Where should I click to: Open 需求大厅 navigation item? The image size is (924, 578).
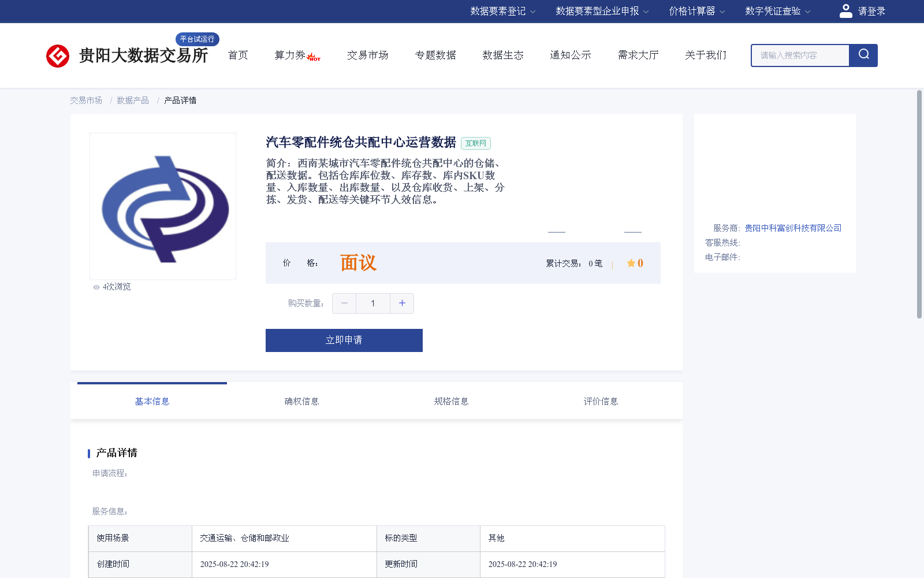pyautogui.click(x=638, y=55)
